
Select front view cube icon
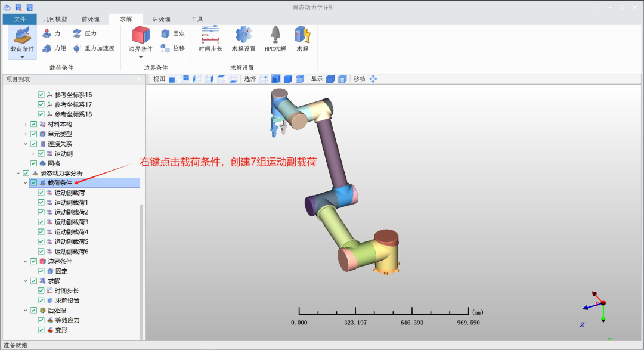[172, 79]
